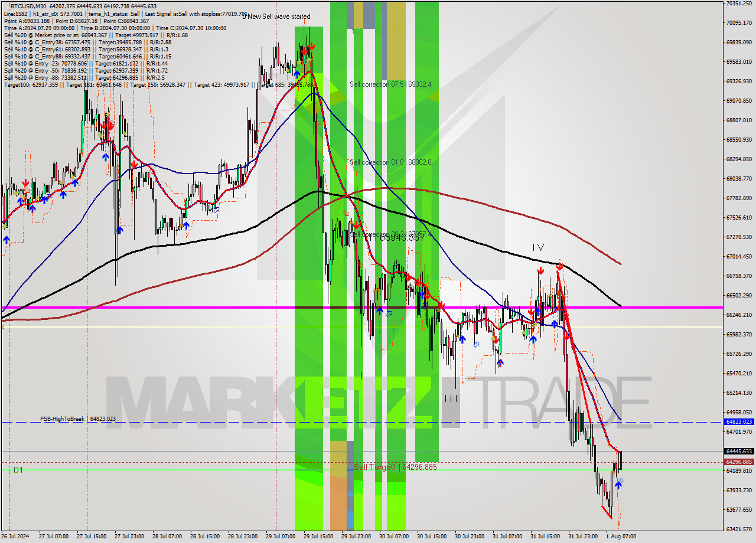Select the 'Sell %20 @ Entry -88' line
Image resolution: width=756 pixels, height=543 pixels.
click(x=84, y=78)
